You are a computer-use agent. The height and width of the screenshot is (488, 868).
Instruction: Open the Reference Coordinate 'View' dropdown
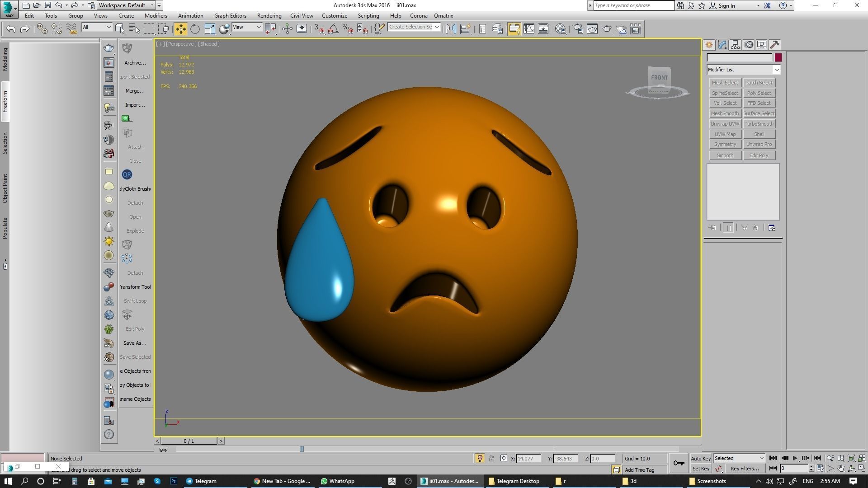coord(247,28)
